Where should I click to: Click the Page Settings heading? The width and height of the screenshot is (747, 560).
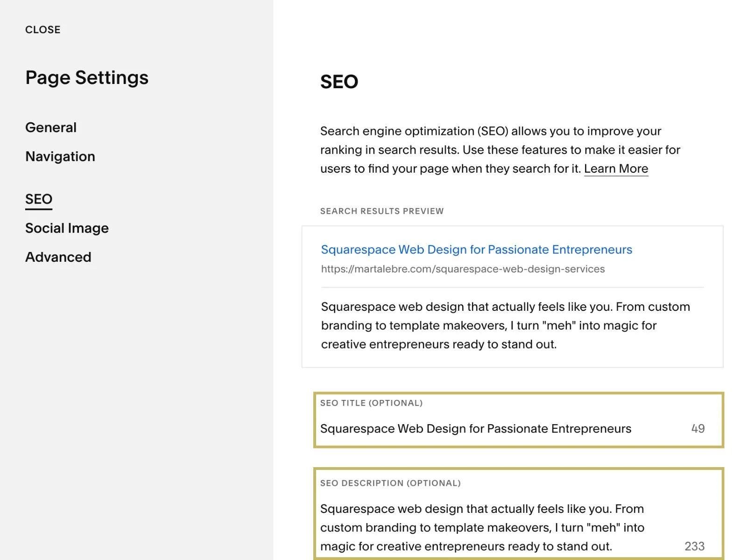click(87, 77)
